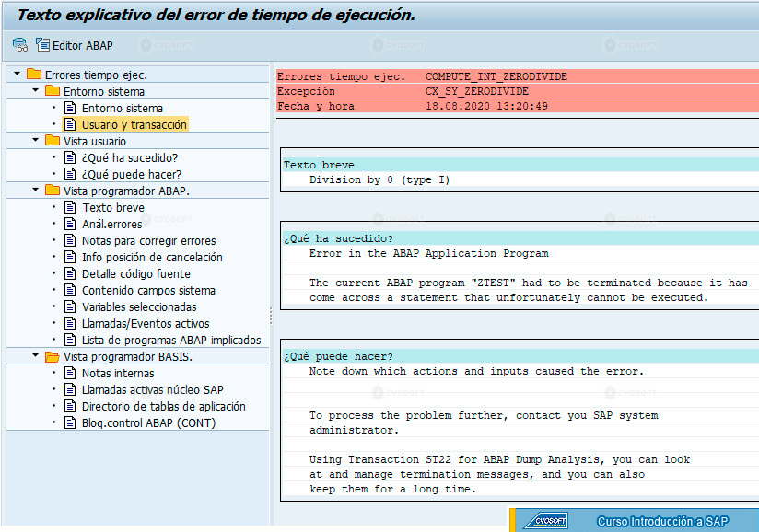Click the Texto breve document icon
This screenshot has width=759, height=532.
tap(70, 207)
